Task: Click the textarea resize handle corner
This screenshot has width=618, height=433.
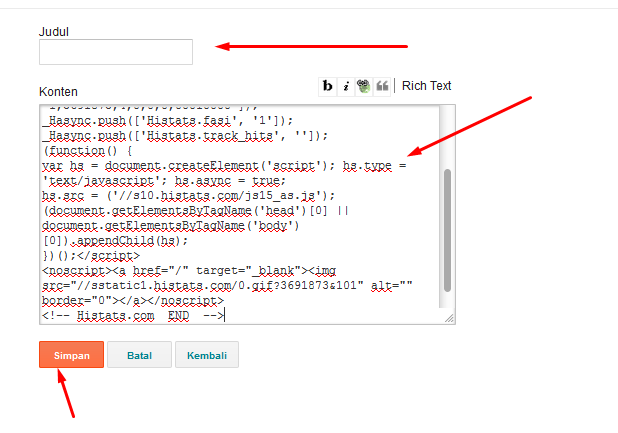Action: point(449,318)
